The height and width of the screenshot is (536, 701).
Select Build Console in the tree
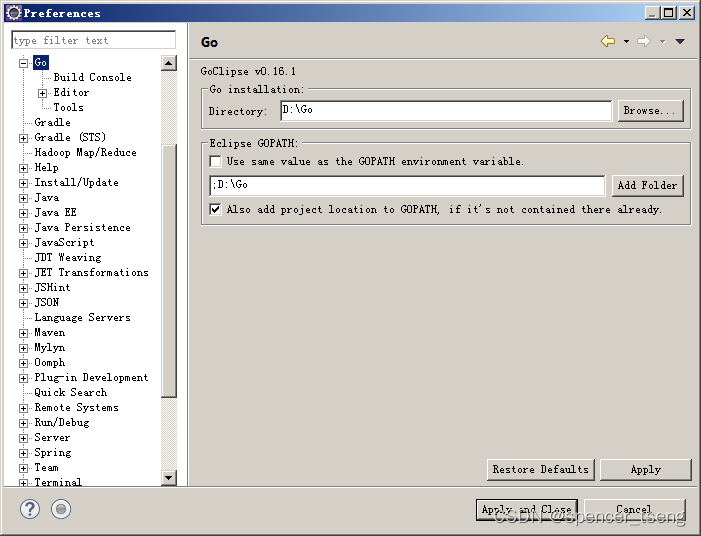click(x=93, y=77)
